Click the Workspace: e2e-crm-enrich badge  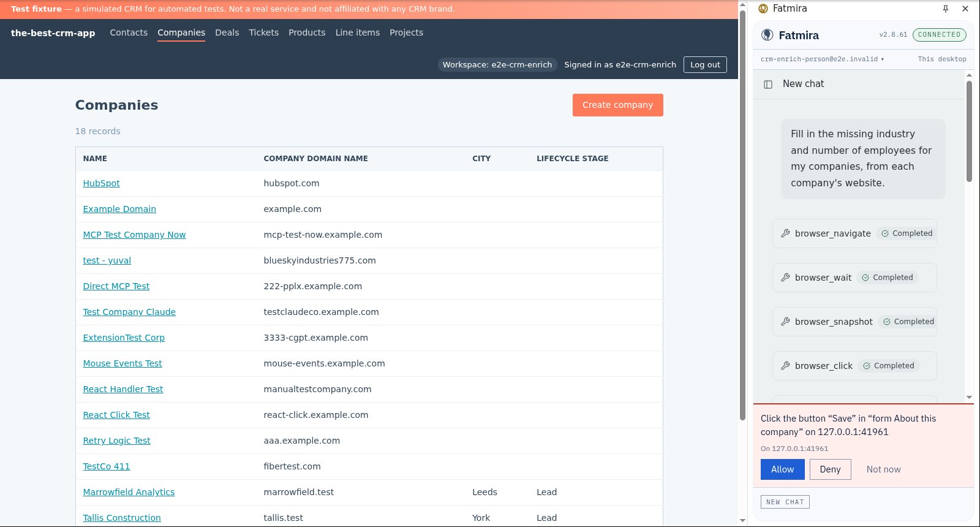(x=497, y=64)
